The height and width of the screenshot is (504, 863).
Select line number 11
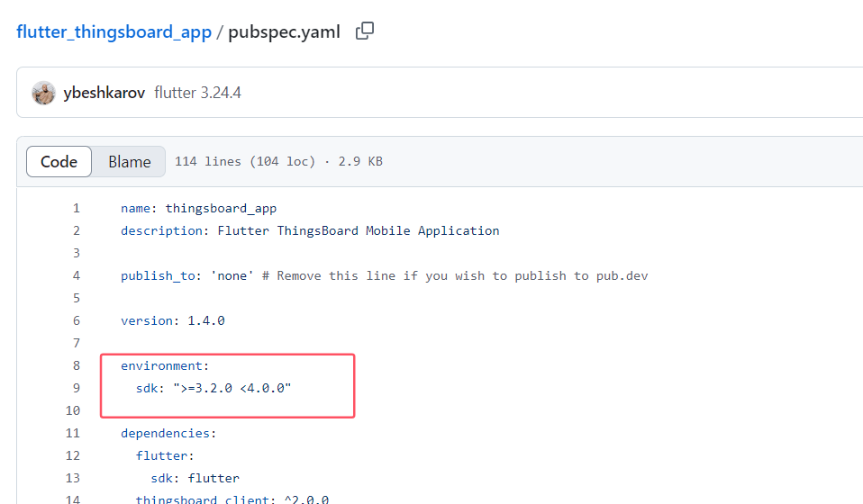(x=73, y=434)
